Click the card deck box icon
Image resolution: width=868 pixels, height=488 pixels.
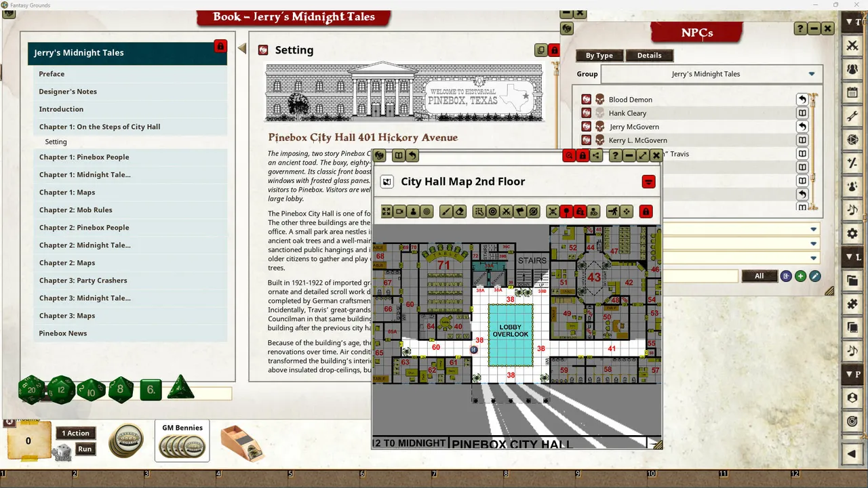(241, 443)
